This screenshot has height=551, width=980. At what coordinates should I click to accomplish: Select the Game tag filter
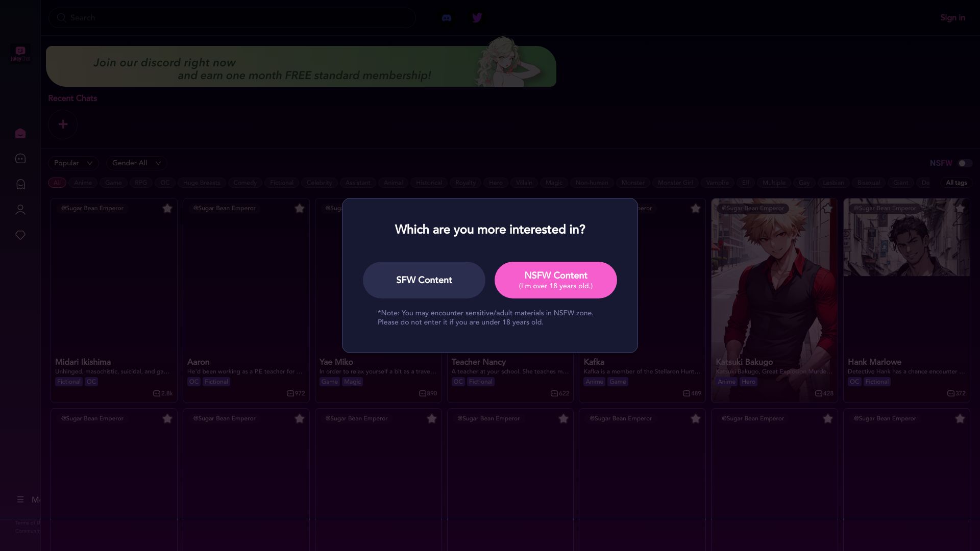113,183
